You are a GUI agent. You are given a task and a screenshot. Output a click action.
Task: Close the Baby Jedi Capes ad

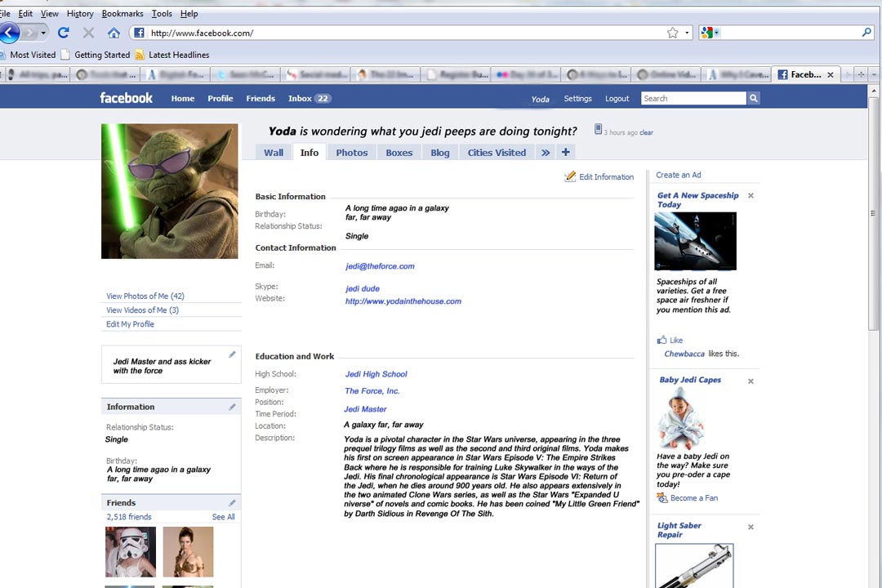pyautogui.click(x=751, y=381)
